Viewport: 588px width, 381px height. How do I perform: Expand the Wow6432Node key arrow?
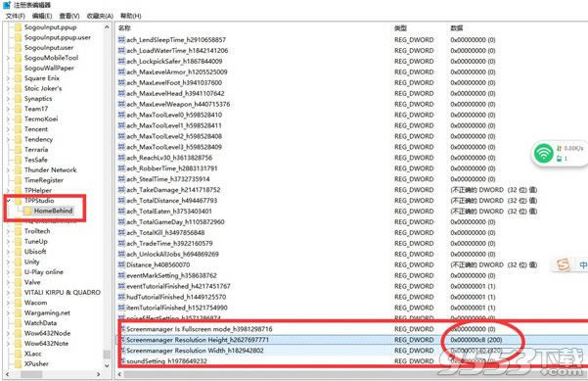(8, 333)
